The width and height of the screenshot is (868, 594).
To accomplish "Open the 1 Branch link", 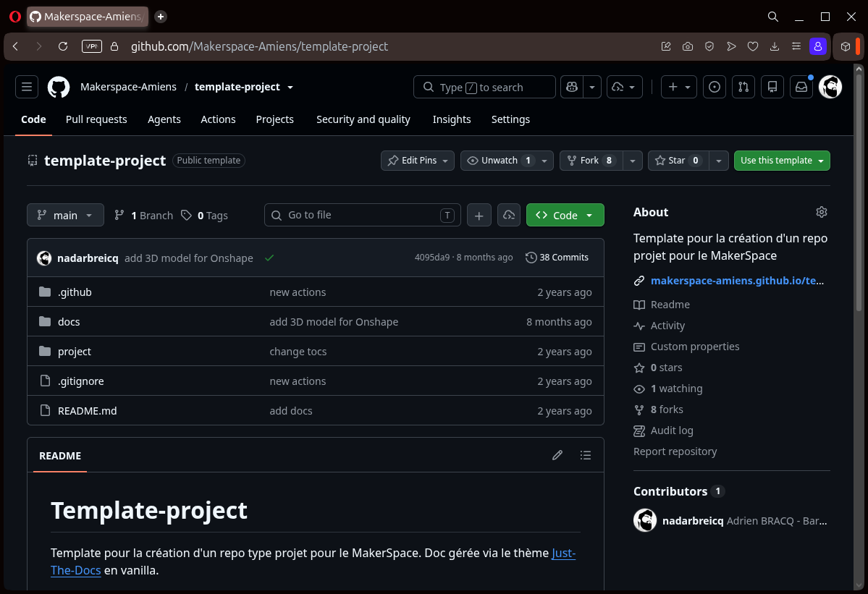I will 144,215.
